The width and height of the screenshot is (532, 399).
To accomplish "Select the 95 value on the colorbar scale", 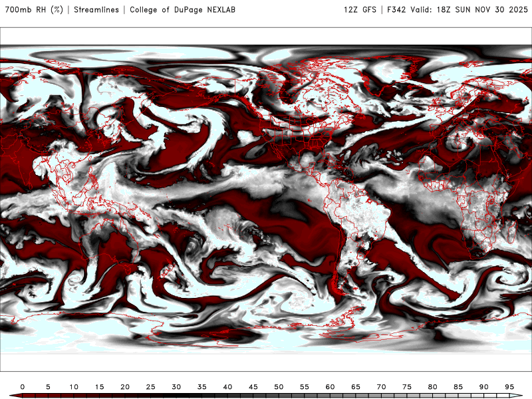I will coord(509,387).
